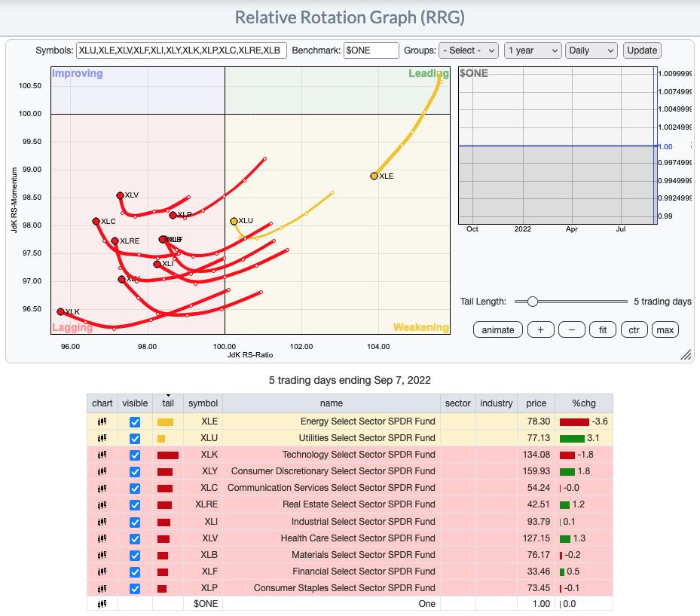Sort the table by the chart column

(x=102, y=403)
